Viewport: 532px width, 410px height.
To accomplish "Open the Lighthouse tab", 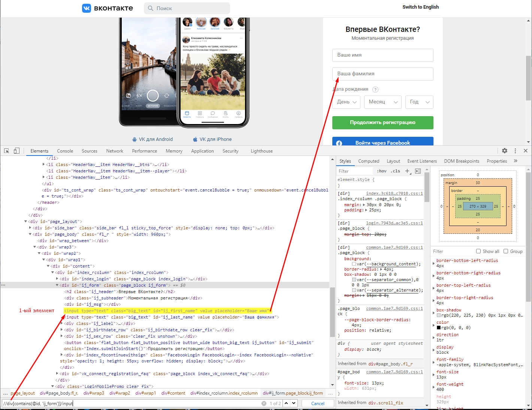I will pos(262,151).
